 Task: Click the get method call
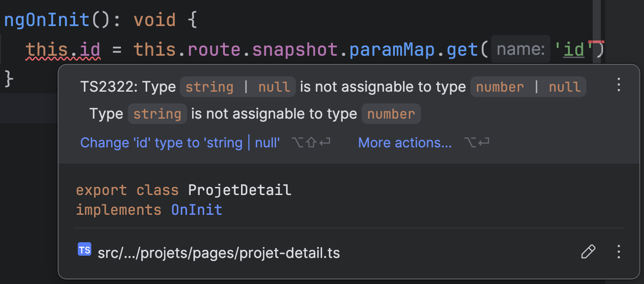point(462,49)
